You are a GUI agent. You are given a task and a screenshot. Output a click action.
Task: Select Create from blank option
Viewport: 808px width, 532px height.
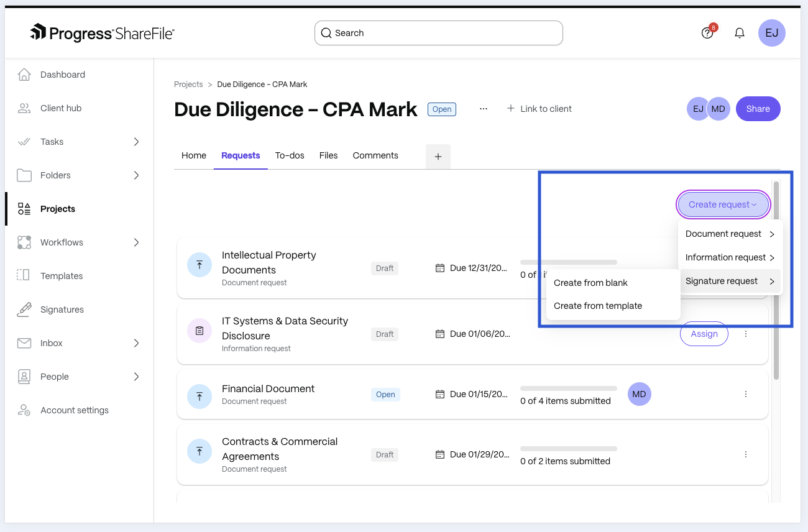click(590, 283)
